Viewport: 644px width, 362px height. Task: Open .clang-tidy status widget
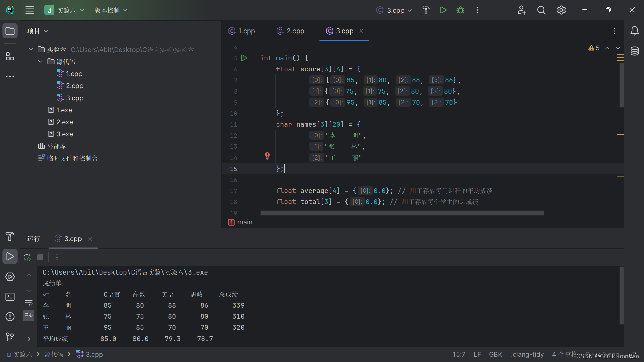point(527,354)
